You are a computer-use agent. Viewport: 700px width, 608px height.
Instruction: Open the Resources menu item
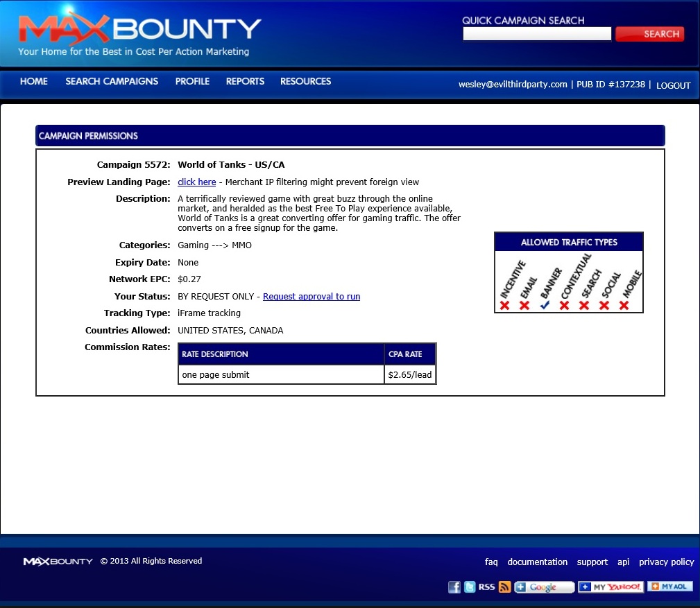click(x=306, y=81)
